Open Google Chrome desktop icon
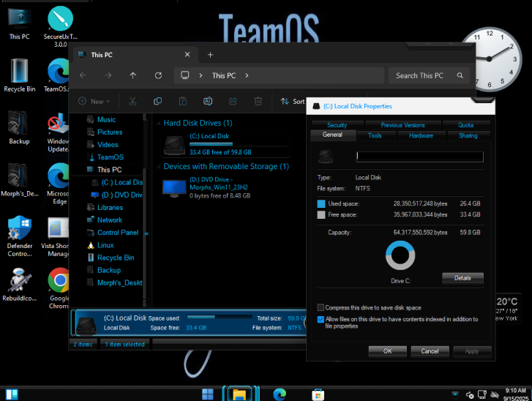532x401 pixels. [x=59, y=288]
